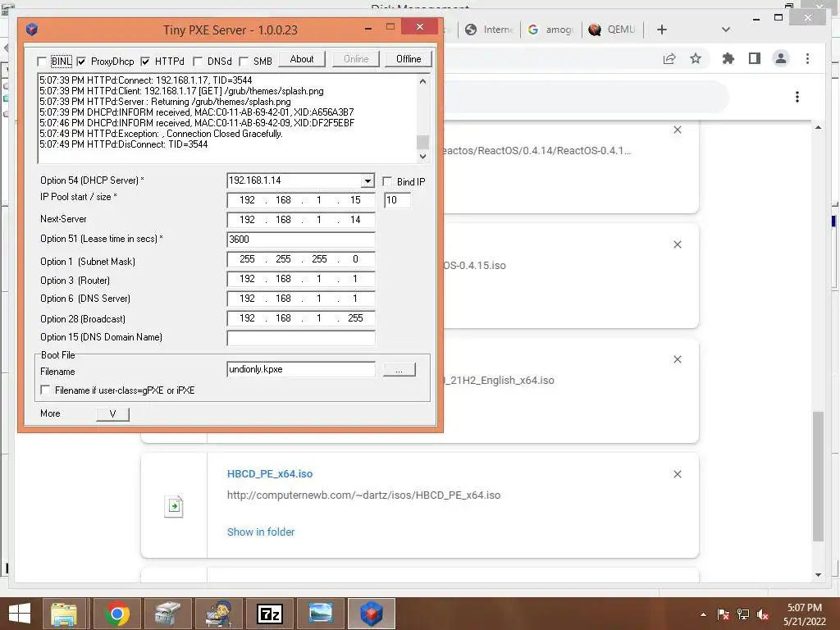Click the HBCD_PE_x64.iso source URL
The width and height of the screenshot is (840, 630).
click(x=363, y=495)
